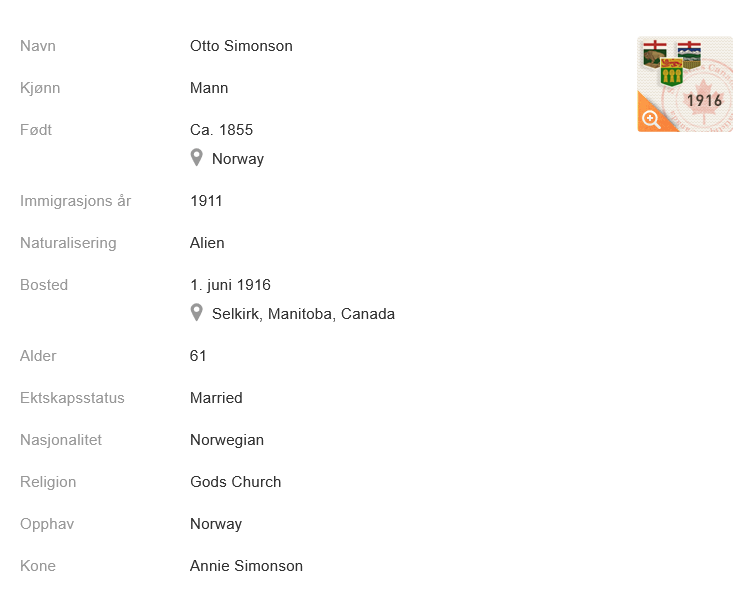Select the birth year Ca. 1855
753x599 pixels.
click(x=221, y=130)
